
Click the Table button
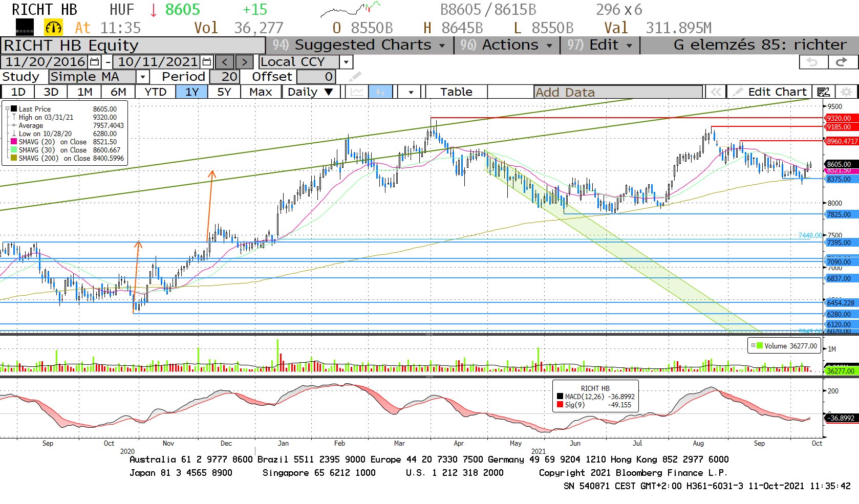pyautogui.click(x=456, y=92)
